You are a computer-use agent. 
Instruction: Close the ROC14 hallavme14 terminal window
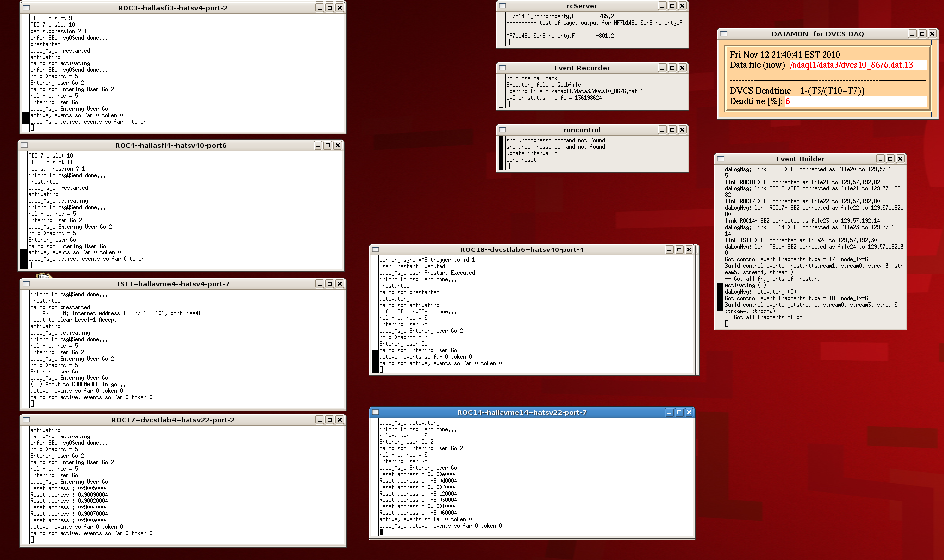point(689,412)
